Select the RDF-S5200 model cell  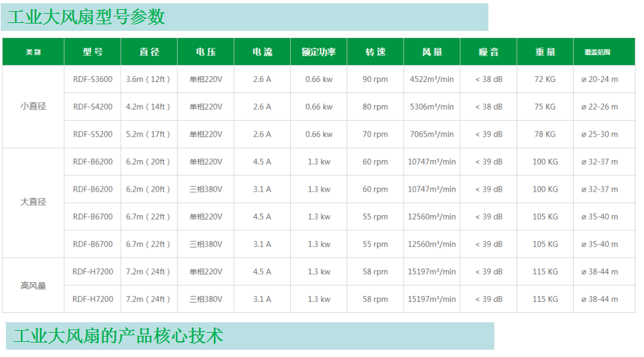(93, 135)
